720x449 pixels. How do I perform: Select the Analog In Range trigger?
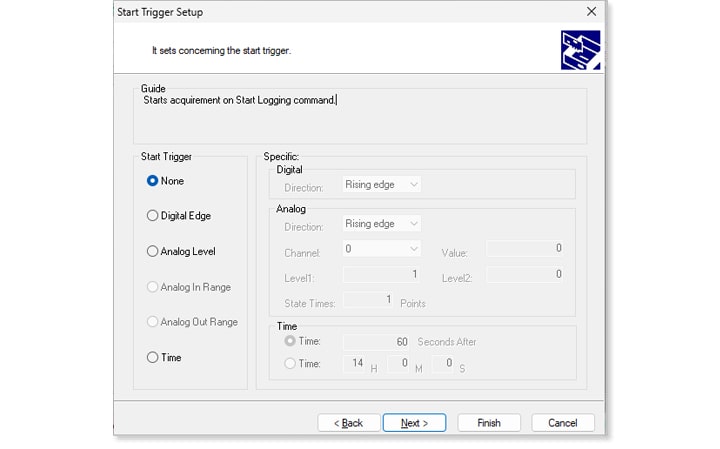(x=189, y=287)
